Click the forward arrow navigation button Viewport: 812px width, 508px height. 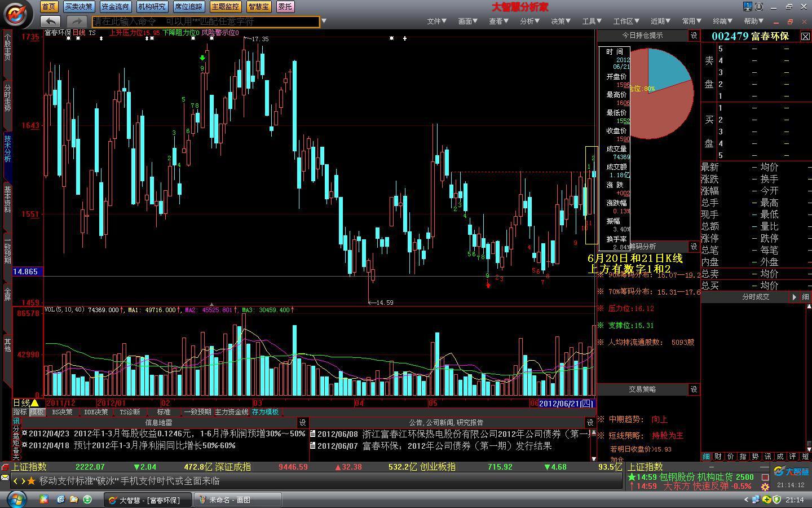click(77, 21)
